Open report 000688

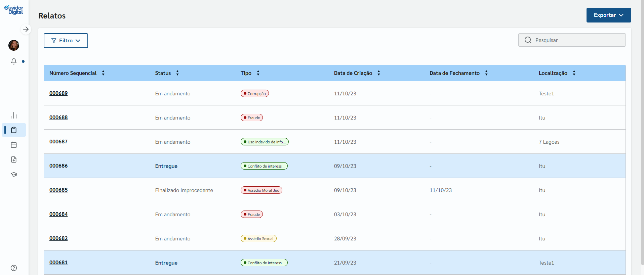58,118
